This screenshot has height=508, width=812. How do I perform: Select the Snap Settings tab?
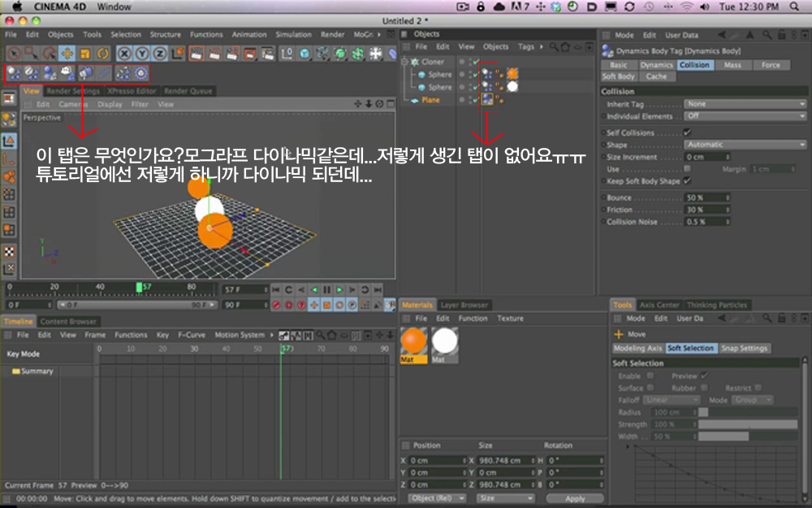coord(745,349)
